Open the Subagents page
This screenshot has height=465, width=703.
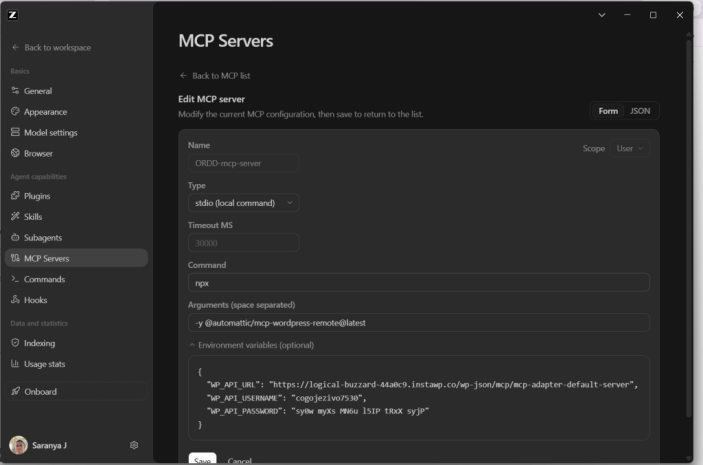(x=76, y=238)
